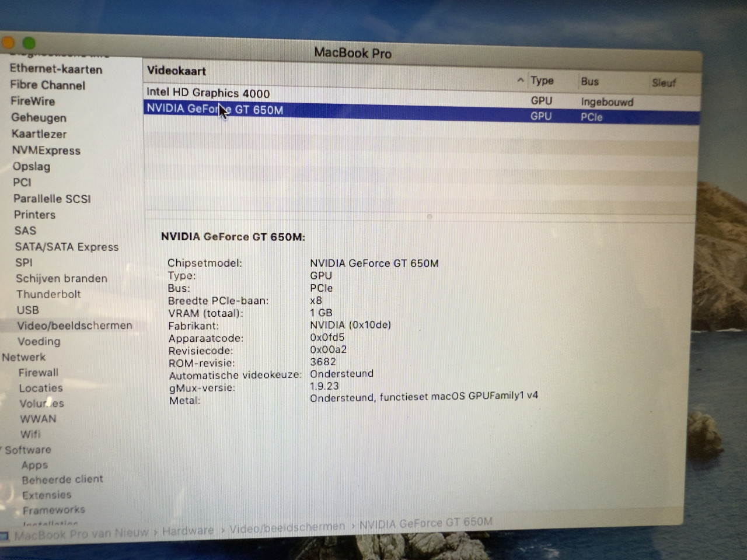Click the VRAM value 1 GB
747x560 pixels.
coord(321,313)
